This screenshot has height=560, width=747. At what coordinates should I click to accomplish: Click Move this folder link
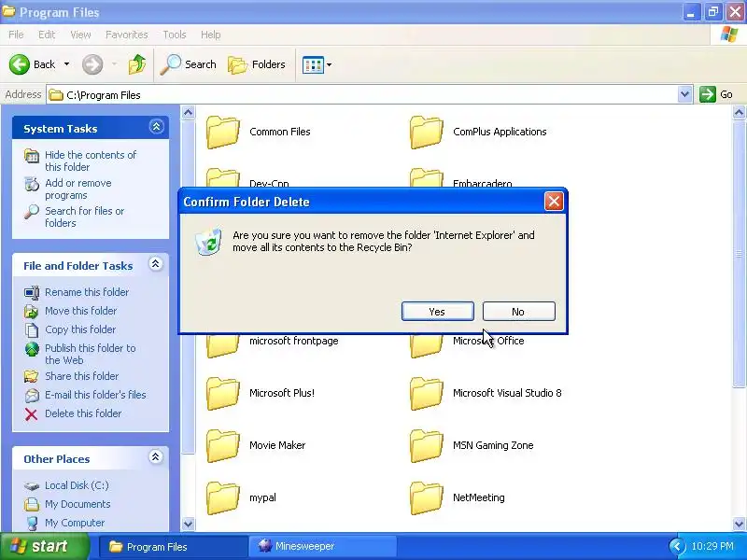[x=80, y=311]
